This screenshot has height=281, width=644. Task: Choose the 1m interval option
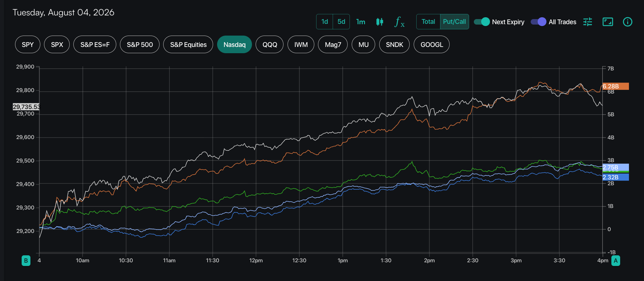tap(361, 22)
